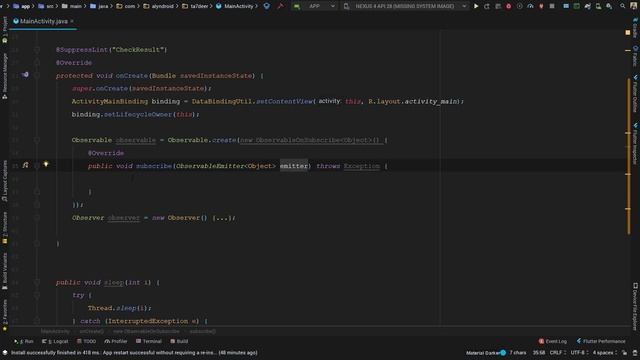Image resolution: width=640 pixels, height=360 pixels.
Task: Open the Structure side panel
Action: (x=4, y=228)
